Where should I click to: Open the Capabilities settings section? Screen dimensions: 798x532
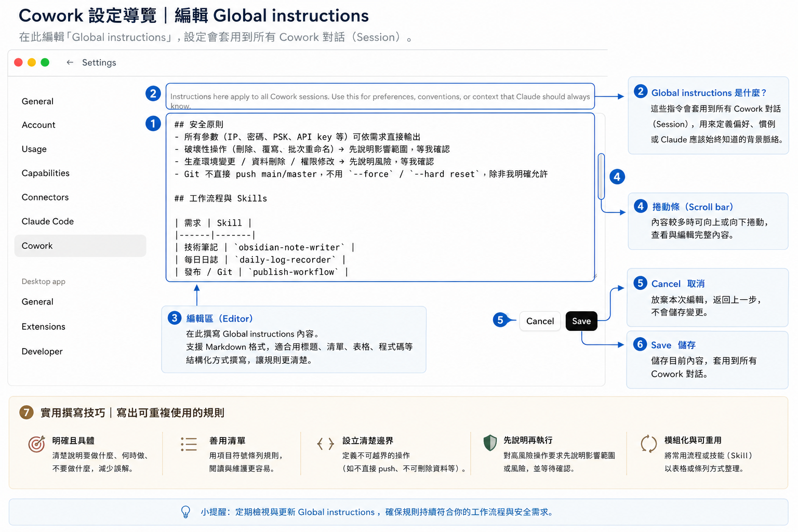pos(46,173)
